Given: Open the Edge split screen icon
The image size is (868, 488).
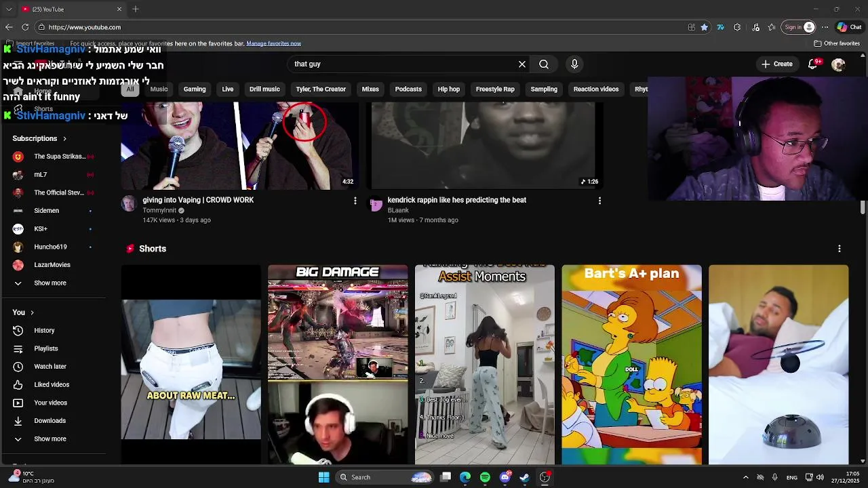Looking at the screenshot, I should 691,27.
